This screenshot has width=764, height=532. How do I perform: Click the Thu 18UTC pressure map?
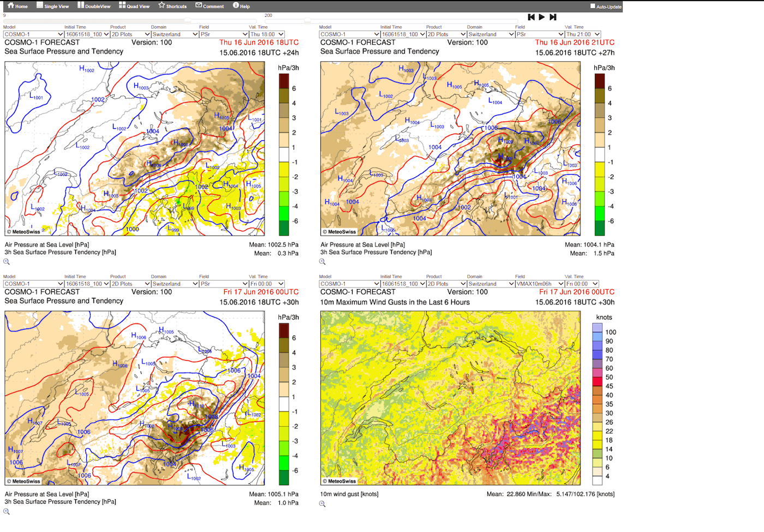[135, 148]
